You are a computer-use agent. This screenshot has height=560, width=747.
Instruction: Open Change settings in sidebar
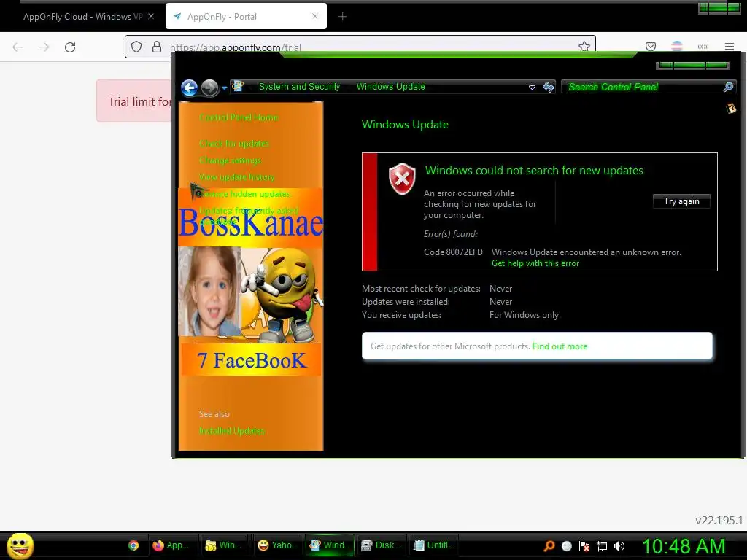[230, 160]
